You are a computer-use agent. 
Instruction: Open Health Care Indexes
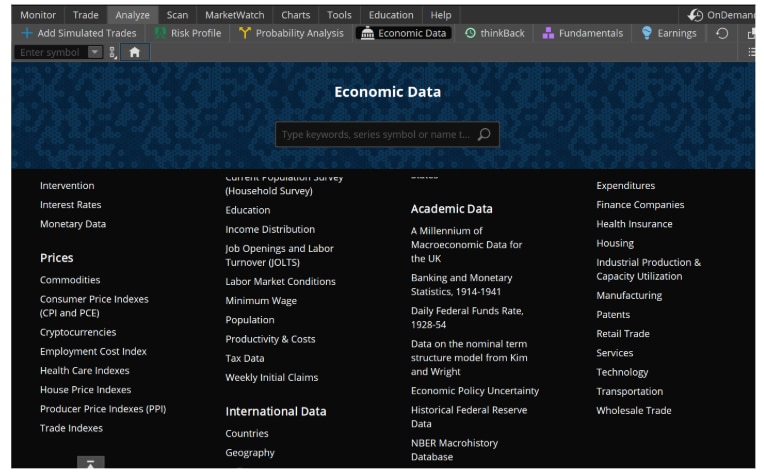tap(85, 370)
